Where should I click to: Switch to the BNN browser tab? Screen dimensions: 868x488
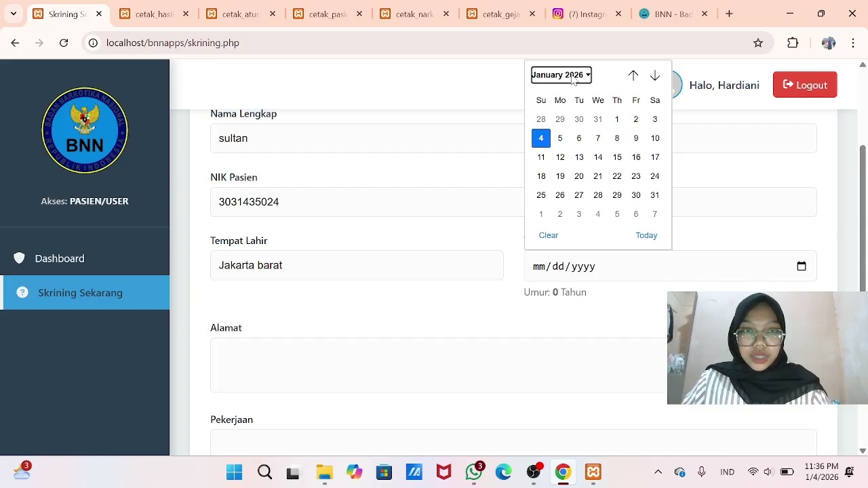click(x=673, y=14)
